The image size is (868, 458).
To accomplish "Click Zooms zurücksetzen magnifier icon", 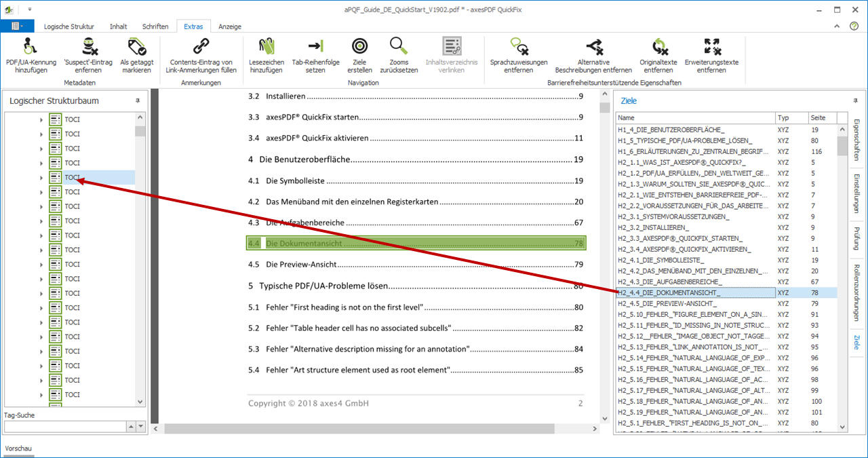I will pyautogui.click(x=399, y=46).
